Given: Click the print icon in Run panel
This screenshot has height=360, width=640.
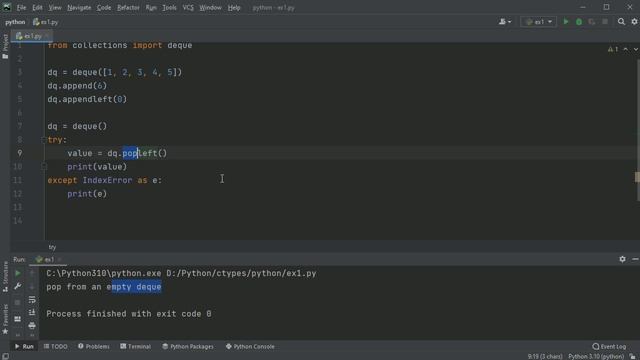Looking at the screenshot, I should [x=32, y=326].
